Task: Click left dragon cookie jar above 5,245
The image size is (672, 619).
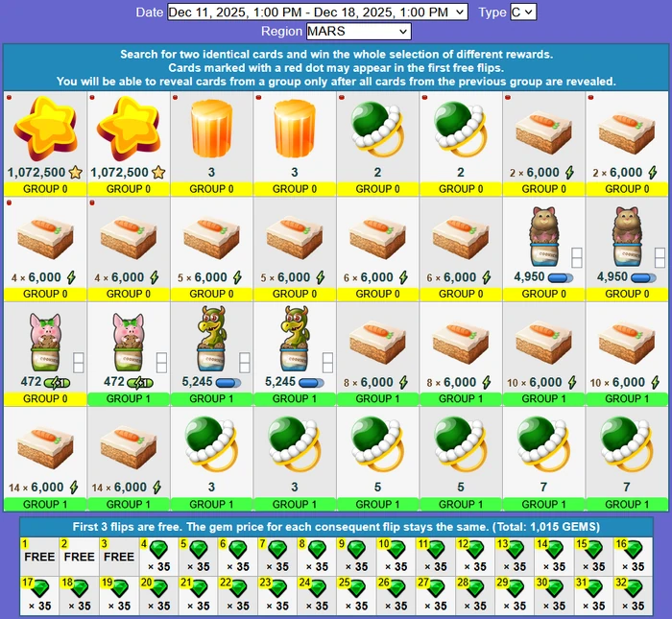Action: point(212,339)
